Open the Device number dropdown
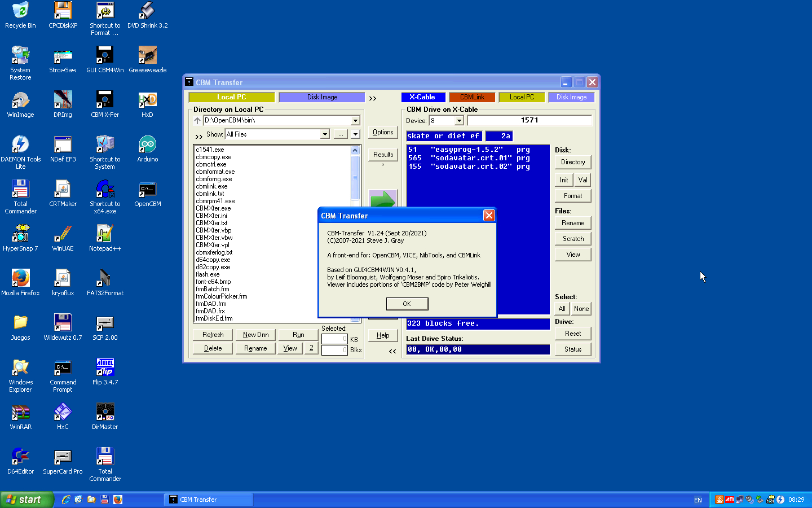 (x=459, y=121)
